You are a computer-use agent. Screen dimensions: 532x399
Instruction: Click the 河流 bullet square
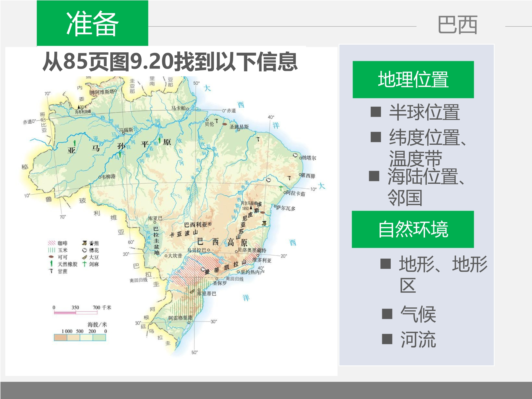click(387, 339)
